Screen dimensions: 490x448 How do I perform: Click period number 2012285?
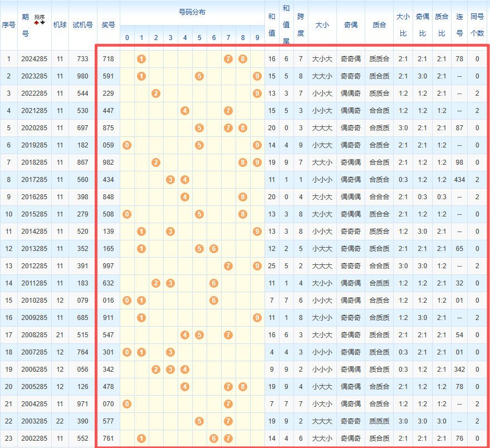(35, 265)
